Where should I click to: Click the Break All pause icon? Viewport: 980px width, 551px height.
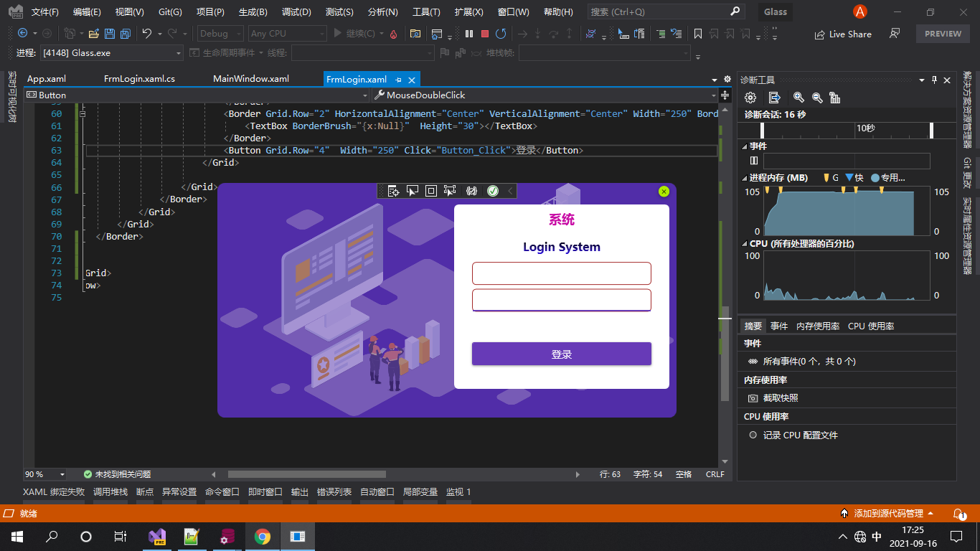(469, 33)
